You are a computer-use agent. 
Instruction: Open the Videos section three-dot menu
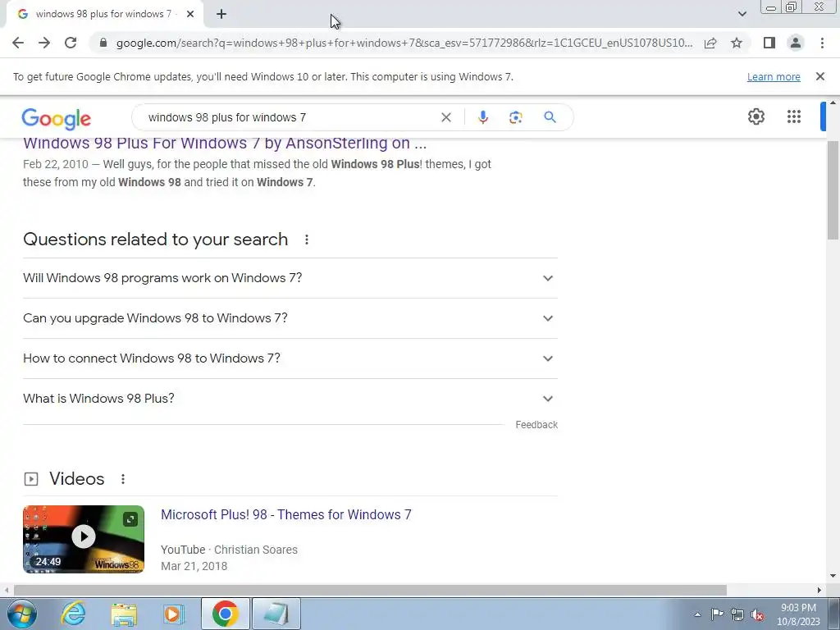[123, 479]
